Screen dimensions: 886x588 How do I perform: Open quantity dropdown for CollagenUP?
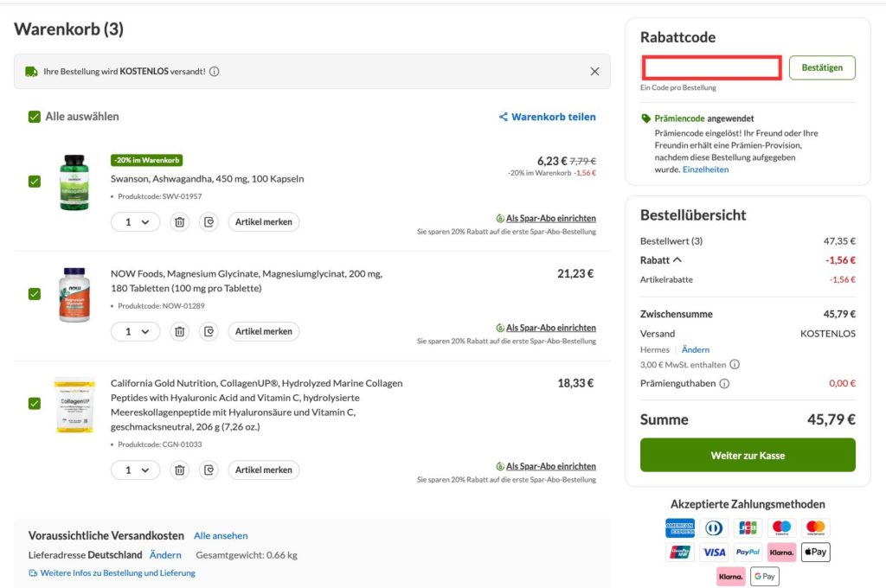click(x=136, y=470)
